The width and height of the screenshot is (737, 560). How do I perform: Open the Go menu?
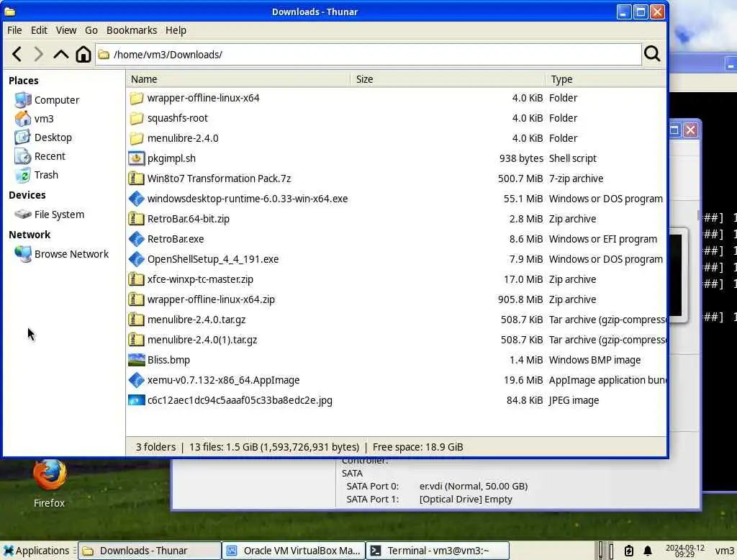pyautogui.click(x=91, y=30)
